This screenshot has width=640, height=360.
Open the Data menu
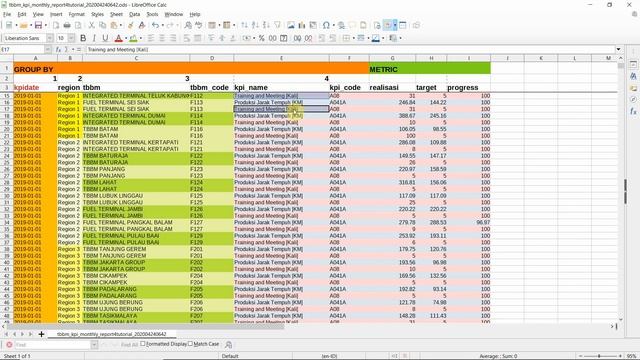[x=134, y=14]
